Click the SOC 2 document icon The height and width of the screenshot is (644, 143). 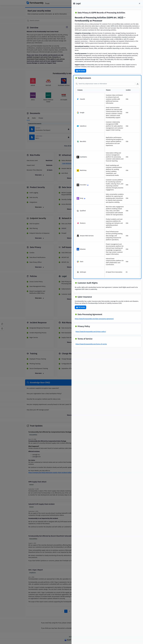point(32,137)
